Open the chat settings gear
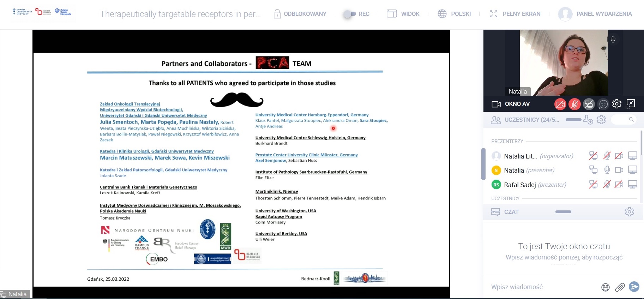This screenshot has width=644, height=299. pyautogui.click(x=629, y=212)
